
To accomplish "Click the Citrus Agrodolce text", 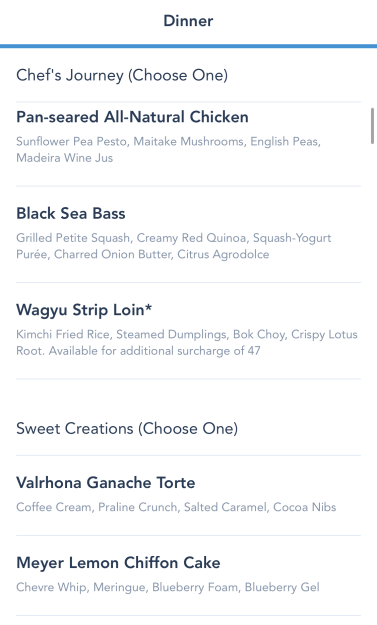I will [x=223, y=254].
